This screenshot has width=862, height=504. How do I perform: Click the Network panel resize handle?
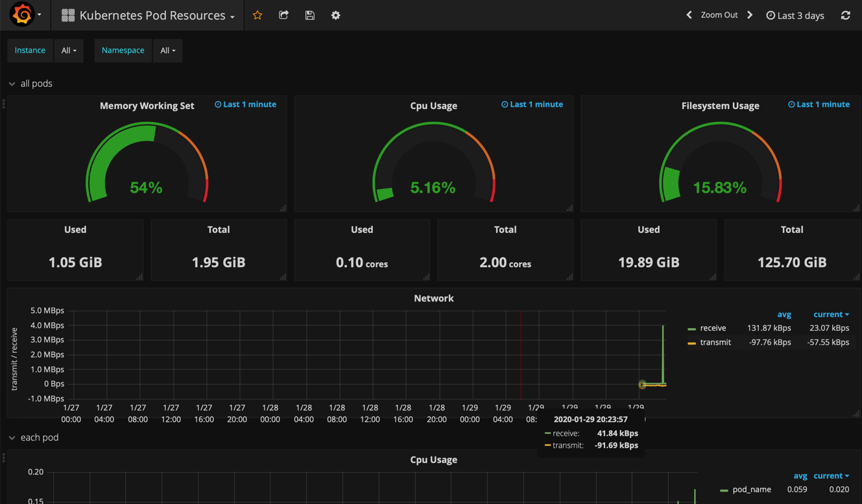856,413
